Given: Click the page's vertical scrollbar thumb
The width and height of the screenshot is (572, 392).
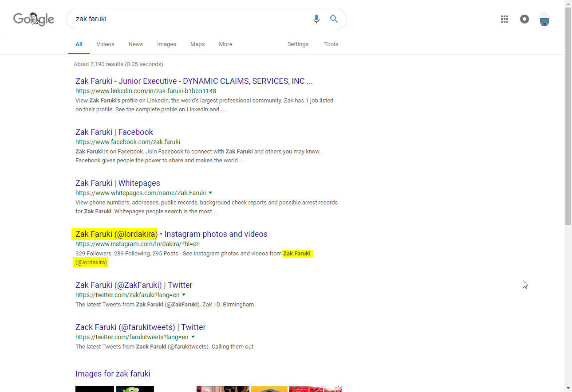Looking at the screenshot, I should (x=568, y=115).
